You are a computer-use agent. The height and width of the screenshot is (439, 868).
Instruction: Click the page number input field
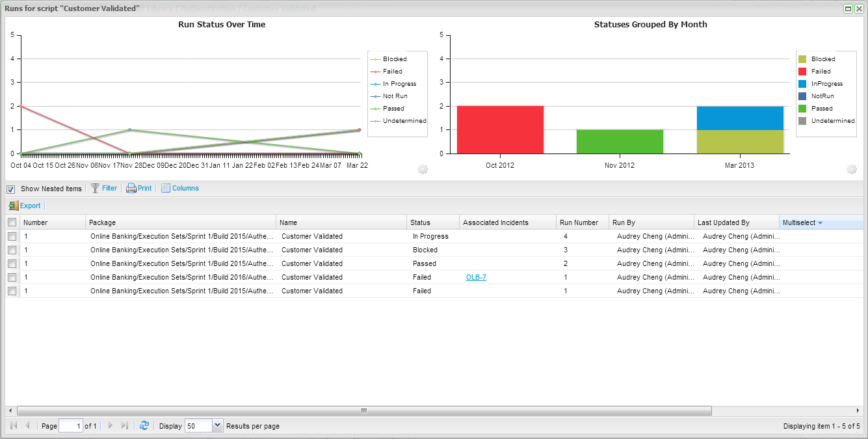[x=70, y=426]
